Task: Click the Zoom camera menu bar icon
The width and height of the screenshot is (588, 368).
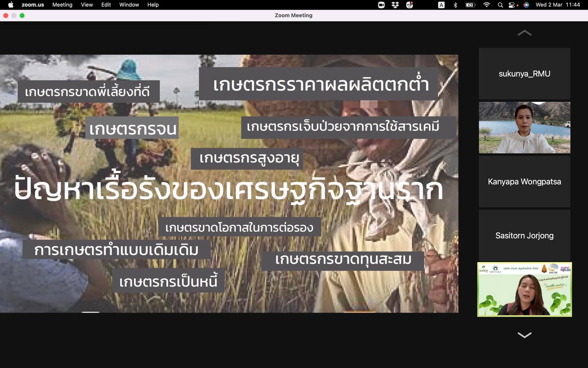Action: click(x=381, y=5)
